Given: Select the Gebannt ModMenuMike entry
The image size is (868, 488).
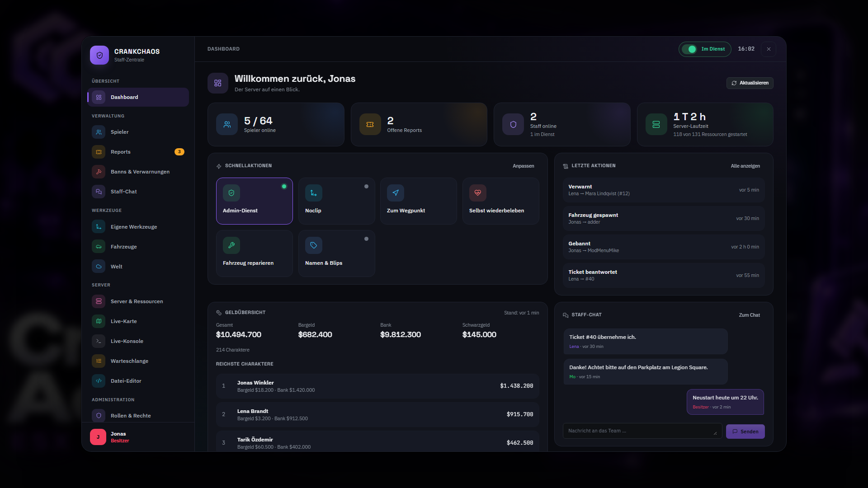Looking at the screenshot, I should click(x=664, y=247).
